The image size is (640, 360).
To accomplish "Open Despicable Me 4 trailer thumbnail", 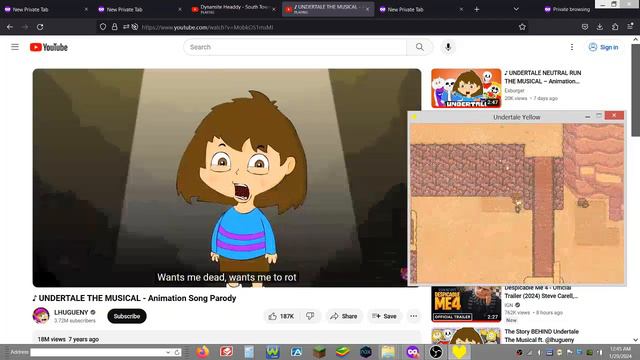I will pyautogui.click(x=466, y=304).
